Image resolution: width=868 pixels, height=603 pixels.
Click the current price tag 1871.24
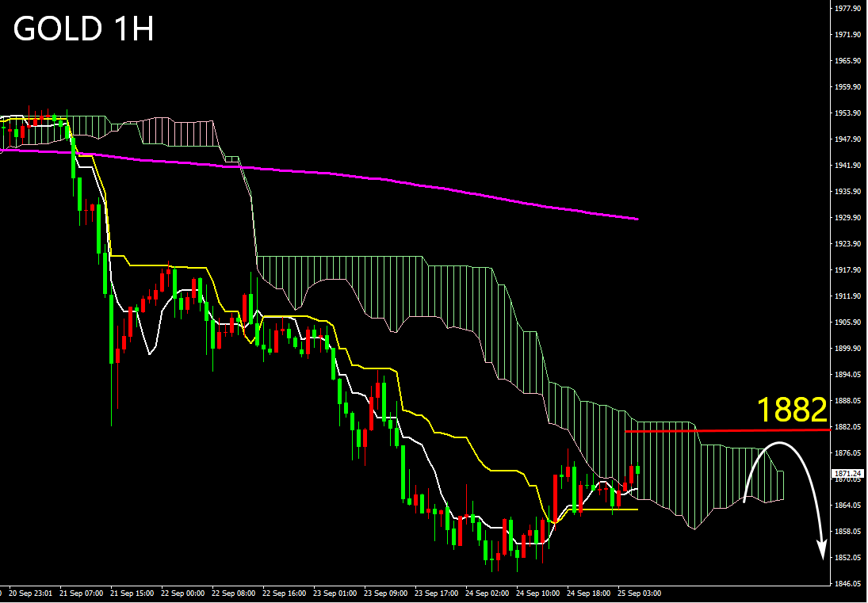(847, 474)
